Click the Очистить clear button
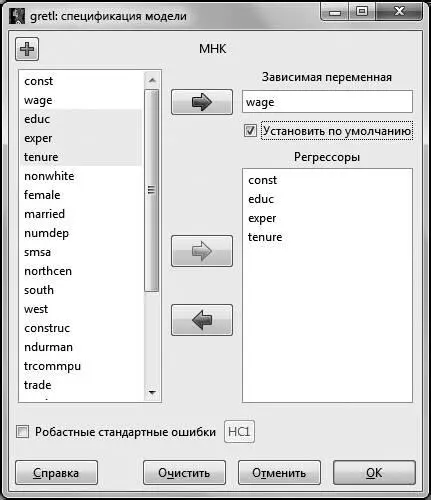Image resolution: width=431 pixels, height=500 pixels. (184, 473)
